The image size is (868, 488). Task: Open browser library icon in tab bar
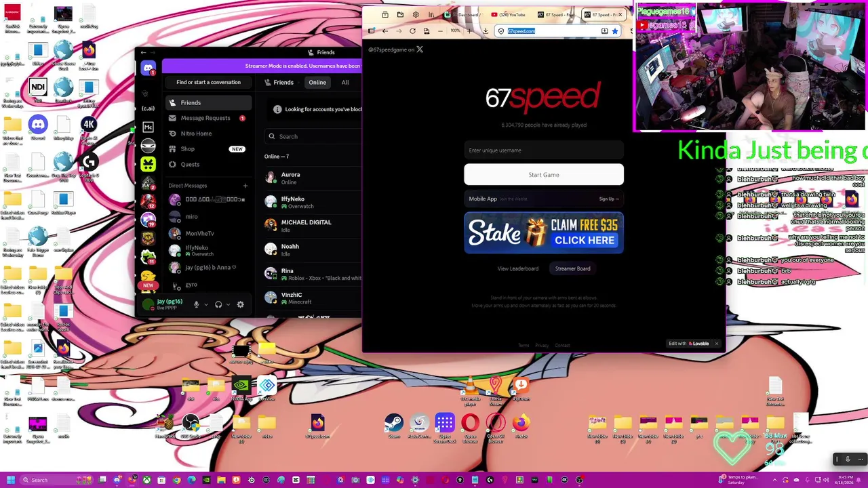(431, 15)
